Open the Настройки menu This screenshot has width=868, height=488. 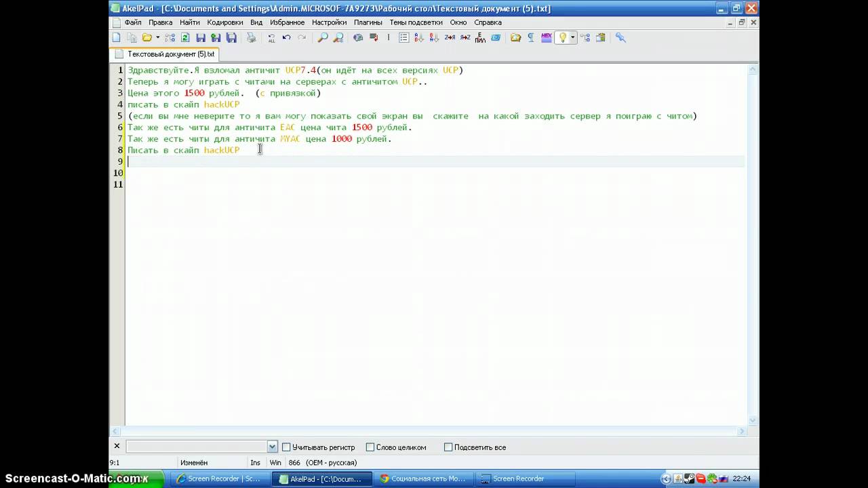(330, 22)
